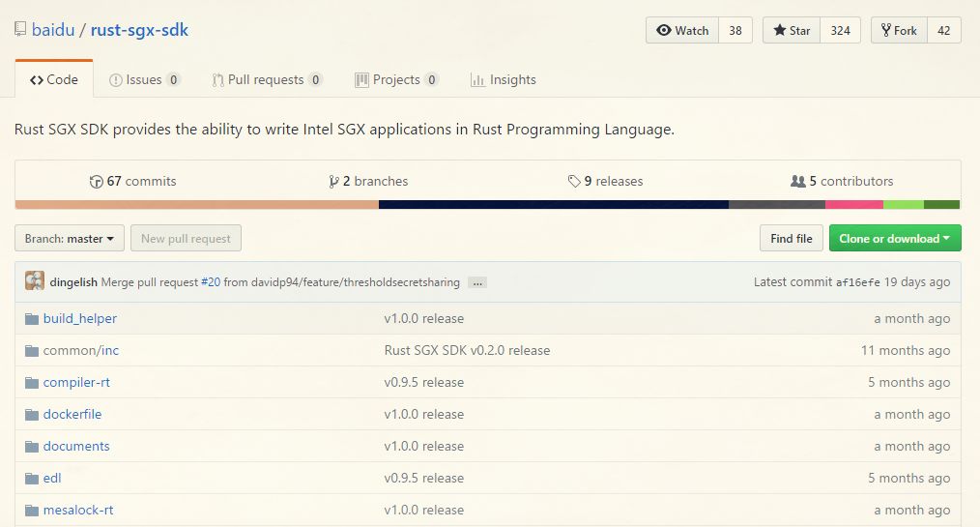The height and width of the screenshot is (527, 980).
Task: Click the build_helper folder icon
Action: click(x=31, y=319)
